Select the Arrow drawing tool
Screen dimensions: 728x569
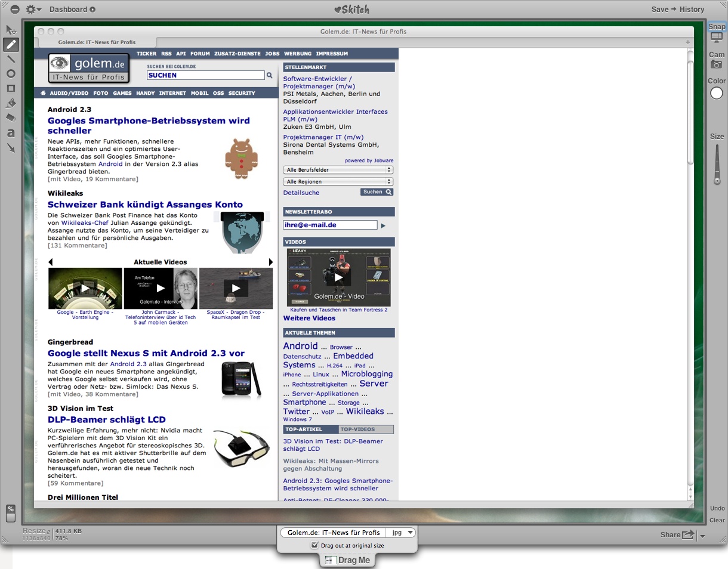(x=11, y=148)
